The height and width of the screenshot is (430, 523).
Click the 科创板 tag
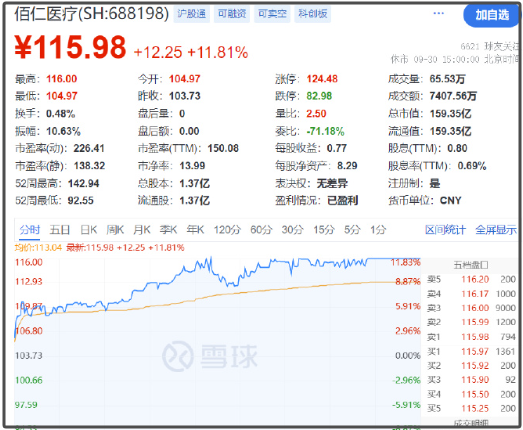(x=313, y=14)
